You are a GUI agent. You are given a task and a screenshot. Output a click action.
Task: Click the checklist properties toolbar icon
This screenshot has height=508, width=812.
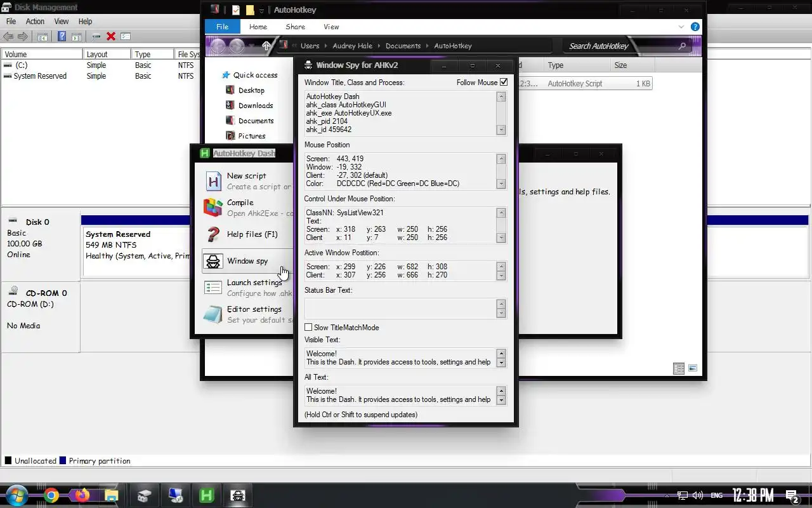[x=126, y=37]
